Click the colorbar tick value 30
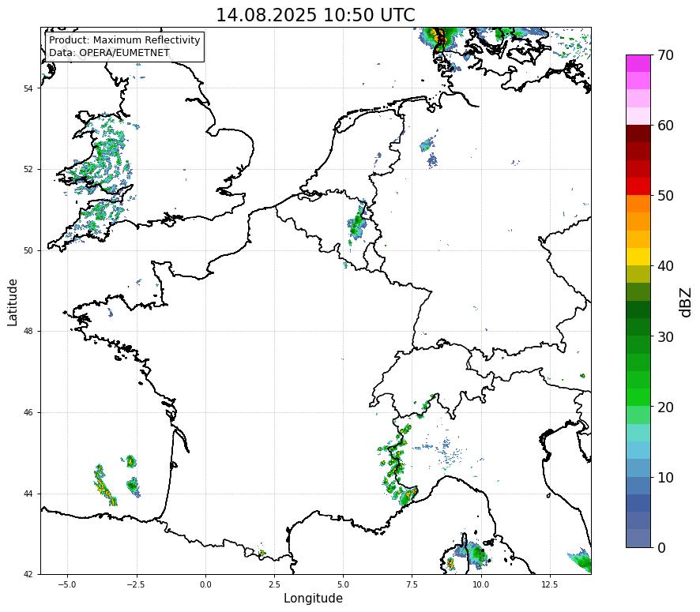 point(665,336)
